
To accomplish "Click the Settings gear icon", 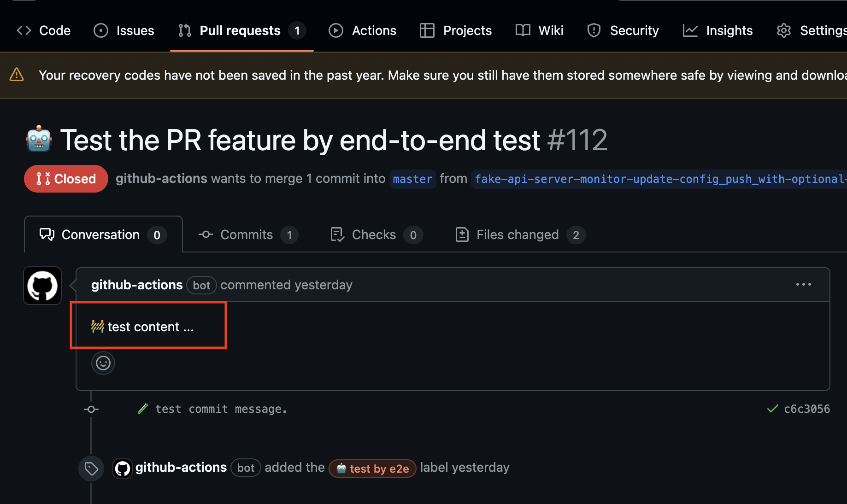I will 784,30.
